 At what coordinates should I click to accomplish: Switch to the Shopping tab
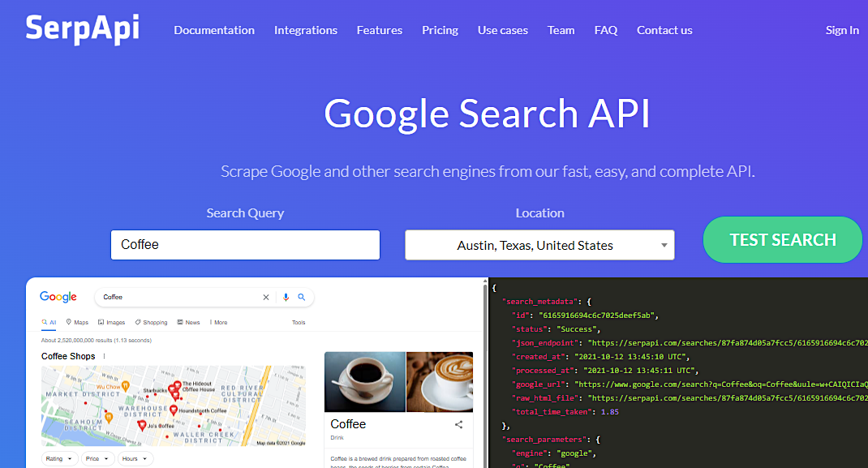click(151, 322)
